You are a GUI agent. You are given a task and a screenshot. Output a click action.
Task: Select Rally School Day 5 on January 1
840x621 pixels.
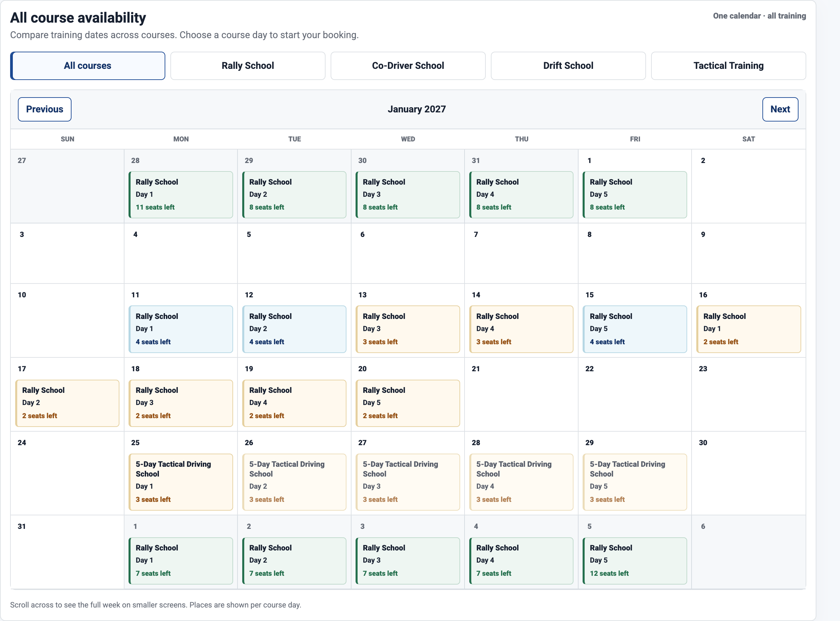point(635,195)
